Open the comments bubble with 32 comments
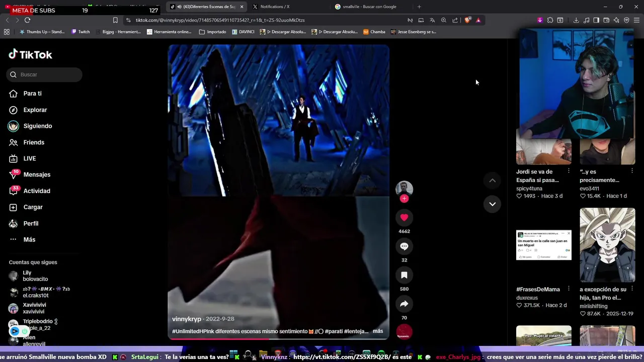 (404, 246)
